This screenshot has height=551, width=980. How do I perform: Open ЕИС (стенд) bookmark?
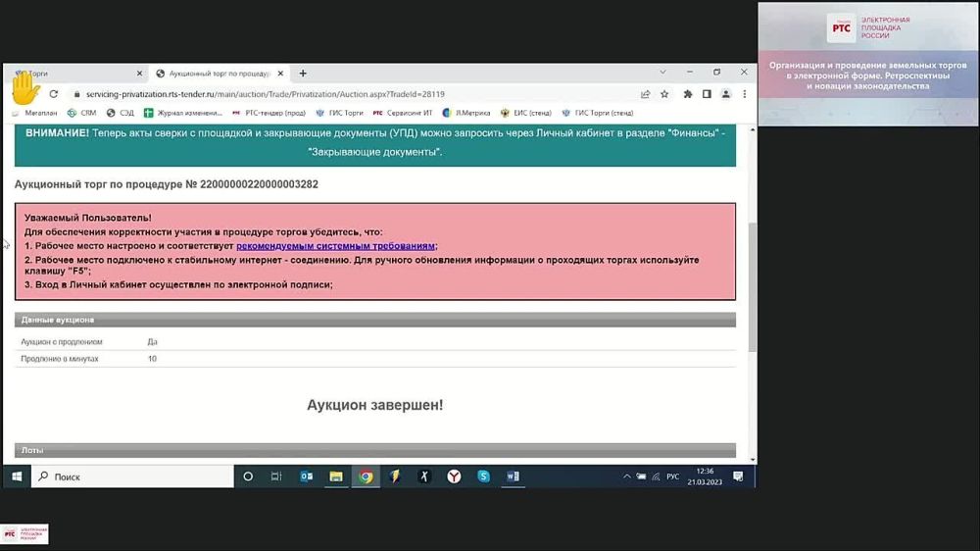525,113
